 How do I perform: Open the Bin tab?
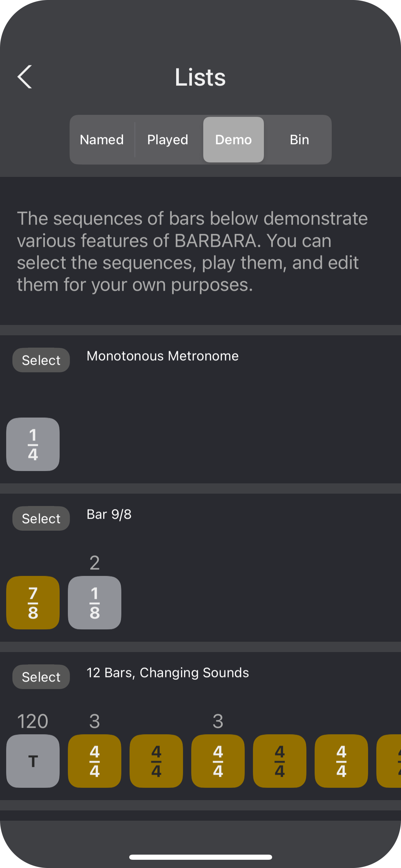(x=299, y=140)
